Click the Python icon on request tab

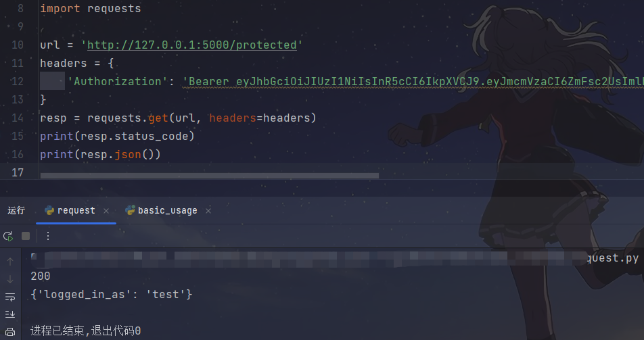pos(49,210)
